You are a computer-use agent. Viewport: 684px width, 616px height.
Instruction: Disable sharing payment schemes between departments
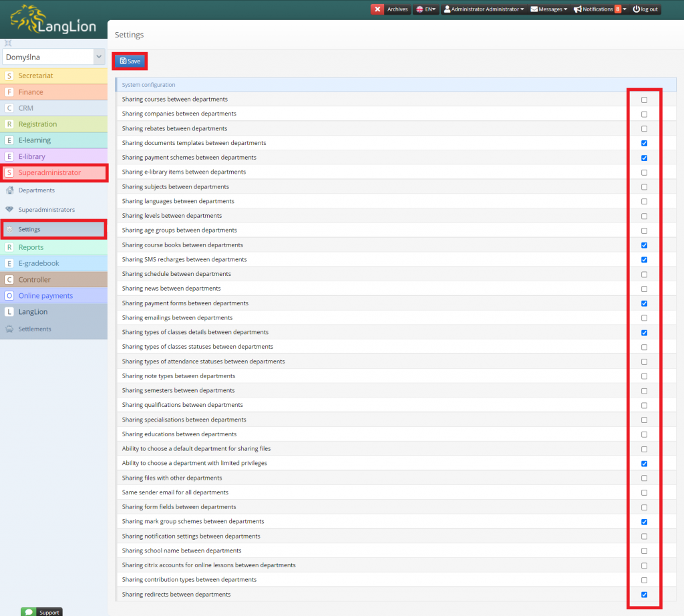point(643,158)
